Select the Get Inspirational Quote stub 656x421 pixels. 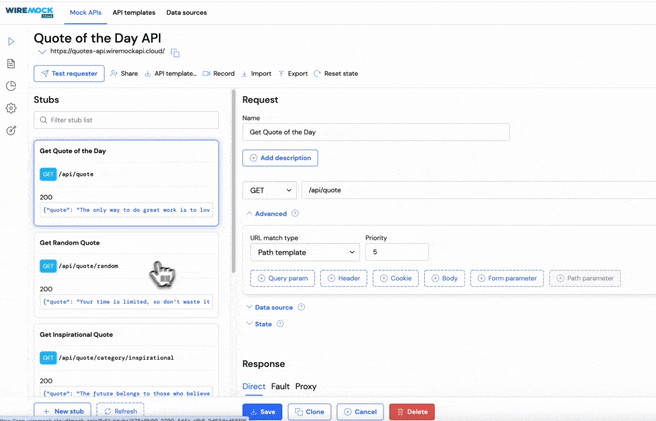coord(126,360)
